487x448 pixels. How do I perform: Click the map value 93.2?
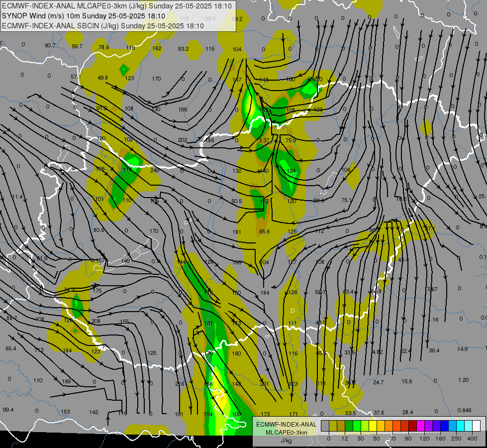pos(183,49)
